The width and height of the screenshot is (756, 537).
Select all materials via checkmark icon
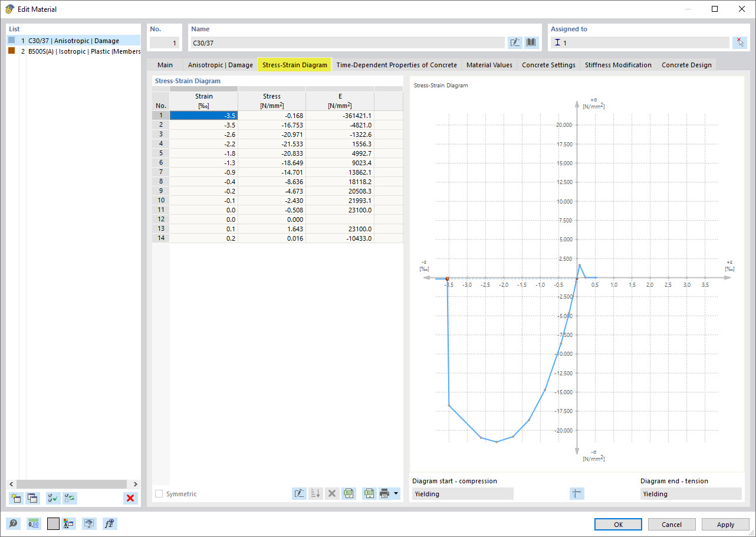tap(52, 497)
